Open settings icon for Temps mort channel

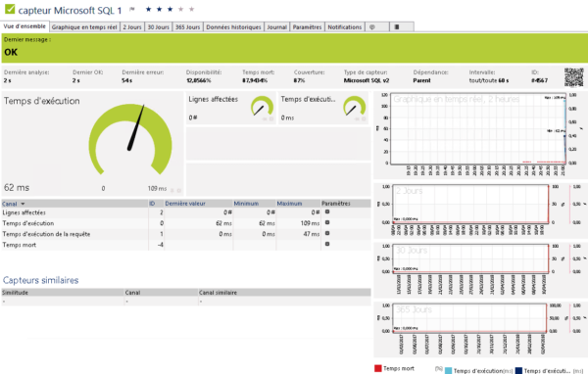[327, 244]
